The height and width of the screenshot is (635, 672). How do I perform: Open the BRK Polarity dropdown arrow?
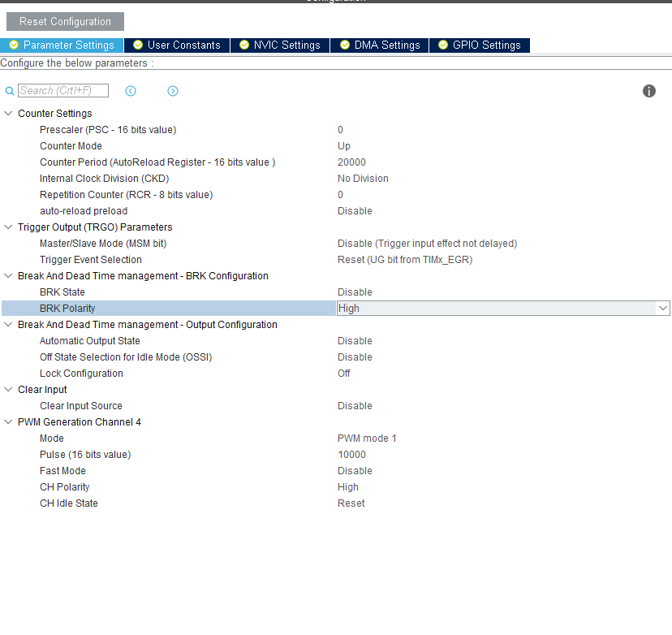coord(663,309)
